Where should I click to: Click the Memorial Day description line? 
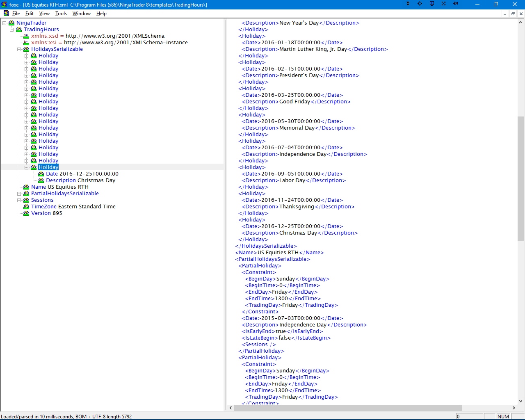point(299,128)
